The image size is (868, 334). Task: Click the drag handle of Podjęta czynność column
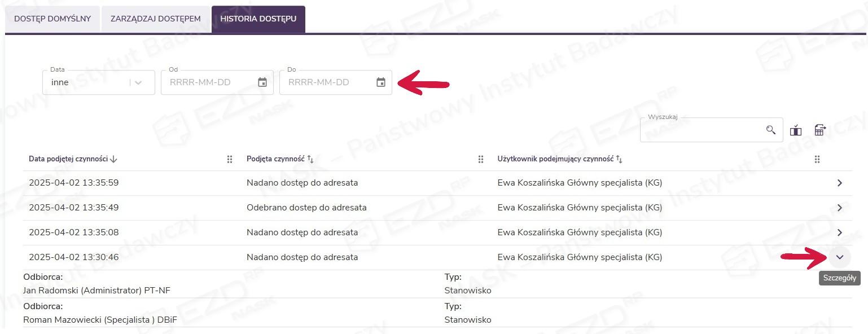(x=481, y=160)
